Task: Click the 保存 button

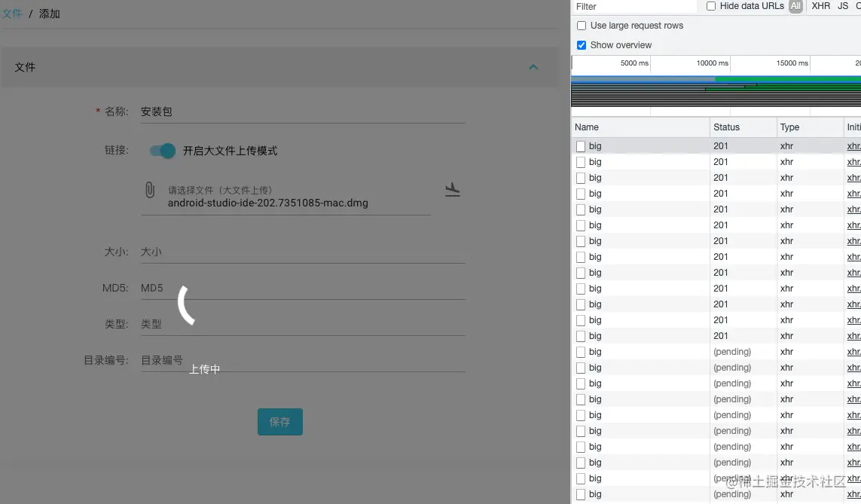Action: pos(280,422)
